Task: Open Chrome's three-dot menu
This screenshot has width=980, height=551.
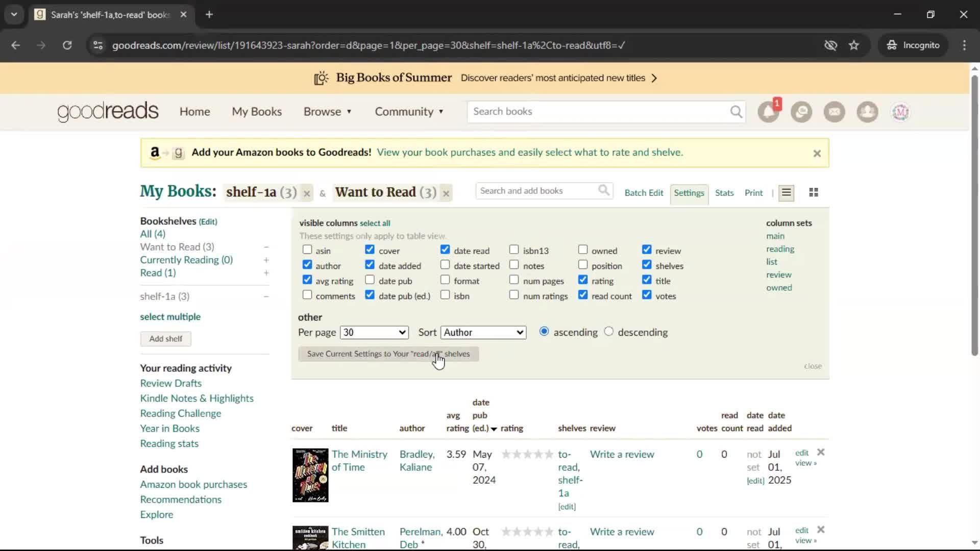Action: pyautogui.click(x=964, y=45)
